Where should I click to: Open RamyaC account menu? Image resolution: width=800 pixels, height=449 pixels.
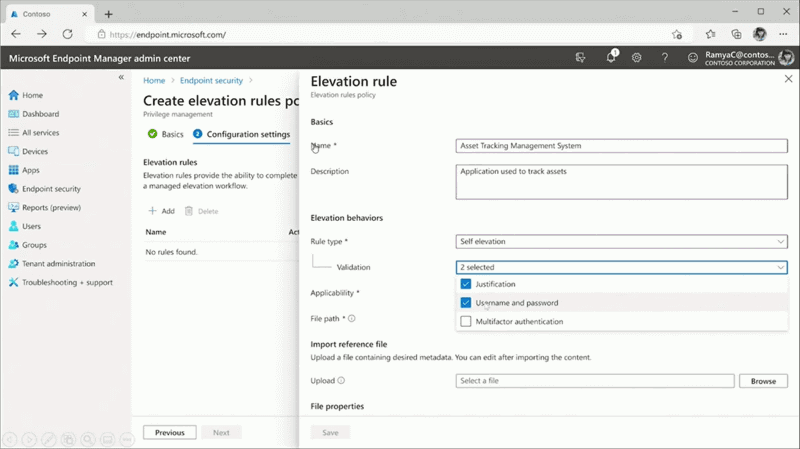[749, 58]
